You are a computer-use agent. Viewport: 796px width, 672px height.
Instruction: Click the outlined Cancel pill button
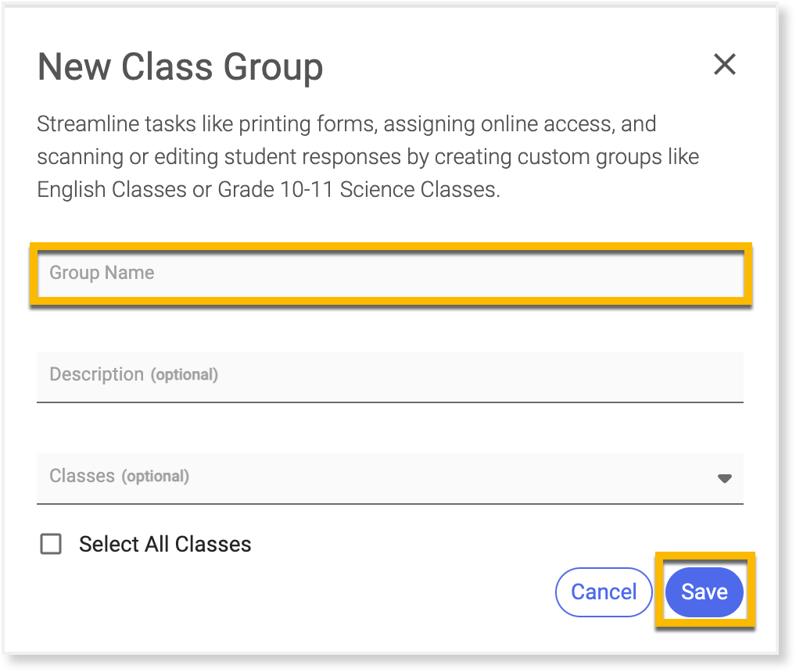(603, 592)
